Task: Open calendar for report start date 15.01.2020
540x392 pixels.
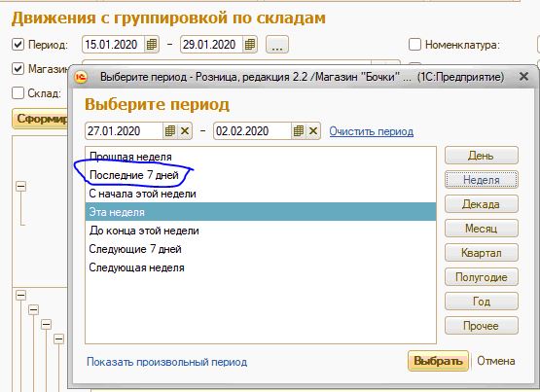Action: click(x=152, y=45)
